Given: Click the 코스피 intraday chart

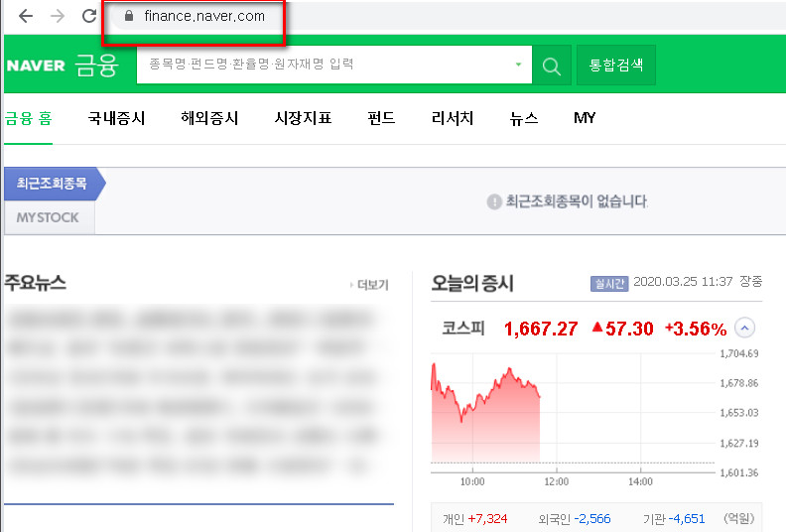Looking at the screenshot, I should pyautogui.click(x=573, y=413).
